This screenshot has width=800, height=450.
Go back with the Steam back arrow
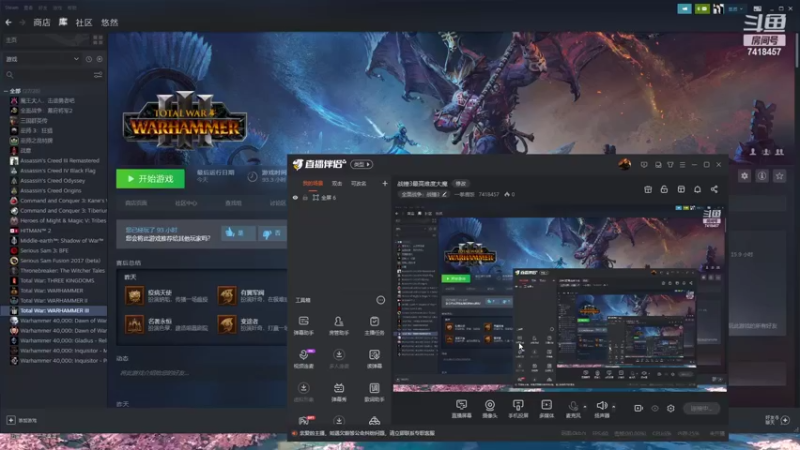8,22
